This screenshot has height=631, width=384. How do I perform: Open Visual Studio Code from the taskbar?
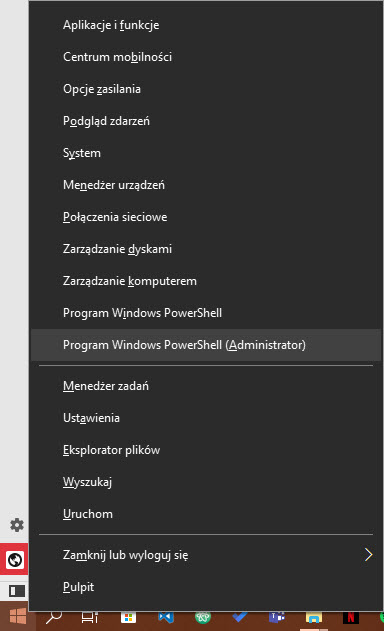tap(165, 618)
